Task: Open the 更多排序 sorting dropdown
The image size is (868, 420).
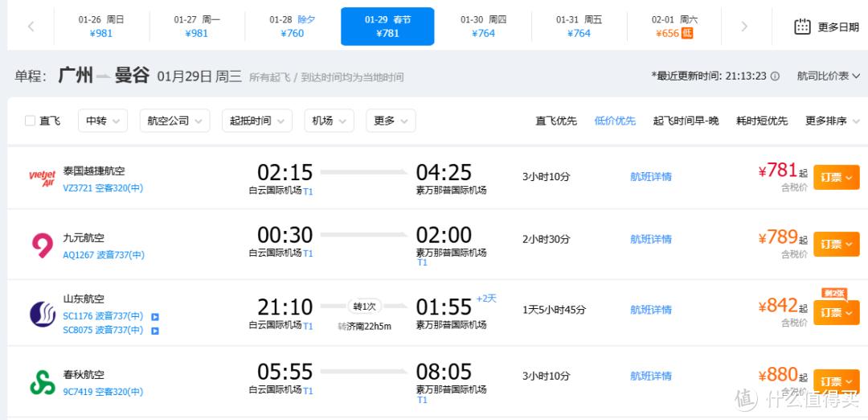Action: pyautogui.click(x=831, y=121)
